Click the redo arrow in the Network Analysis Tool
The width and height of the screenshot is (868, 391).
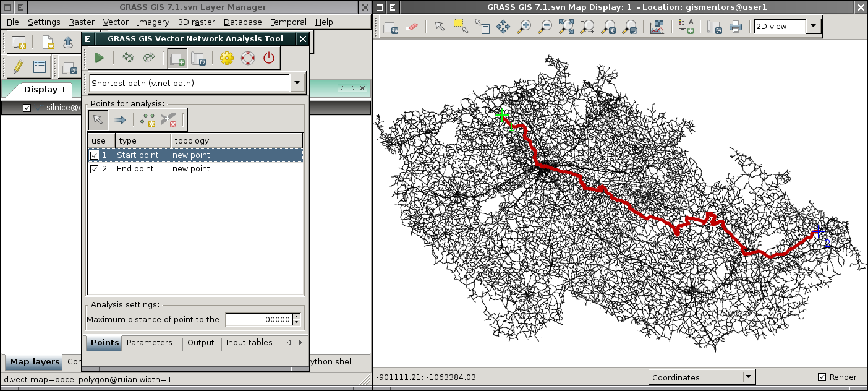coord(149,58)
